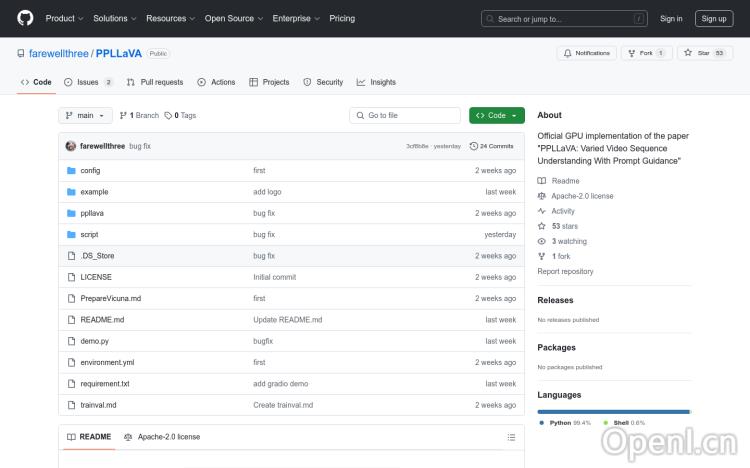Expand the Product menu
The height and width of the screenshot is (468, 750).
[x=64, y=18]
